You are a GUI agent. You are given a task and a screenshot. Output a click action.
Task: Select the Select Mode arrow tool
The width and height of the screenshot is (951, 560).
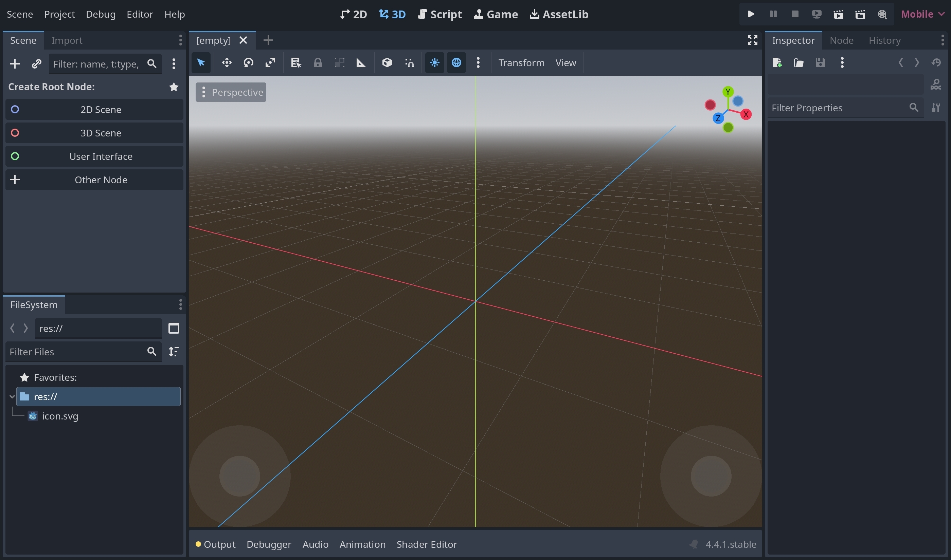point(201,63)
